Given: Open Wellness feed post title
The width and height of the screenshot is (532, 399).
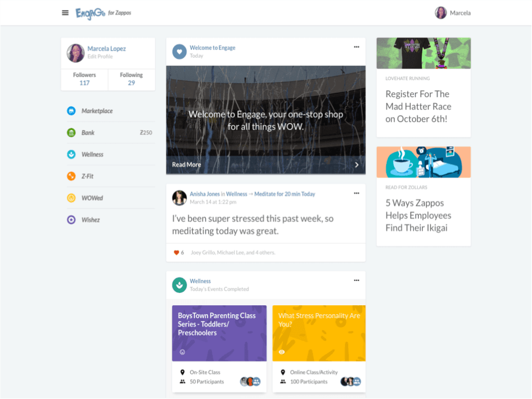Looking at the screenshot, I should click(200, 281).
